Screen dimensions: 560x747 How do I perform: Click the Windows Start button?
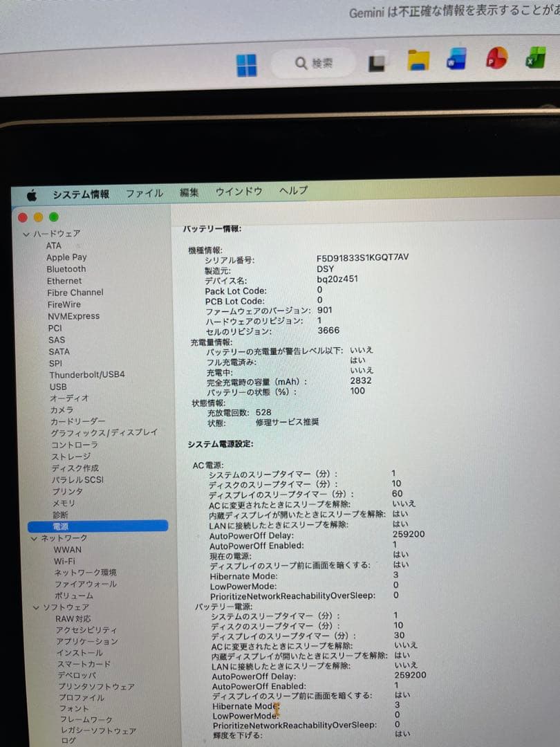(246, 64)
